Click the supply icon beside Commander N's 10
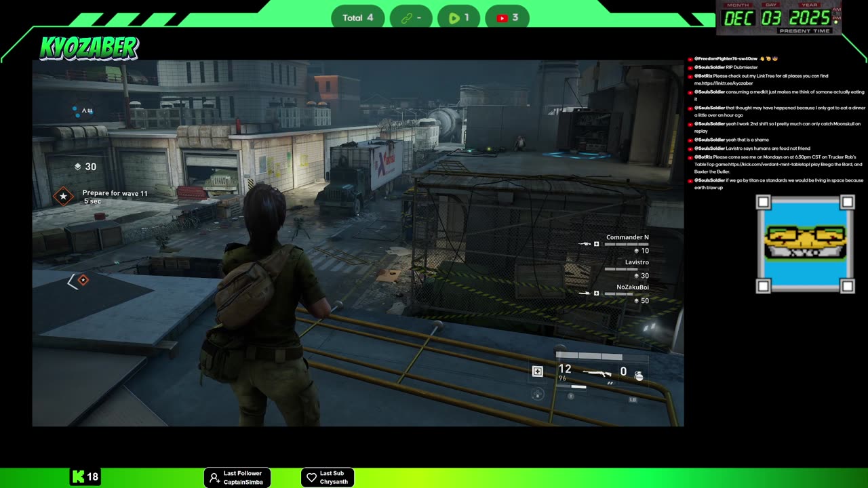Screen dimensions: 868x488 636,251
